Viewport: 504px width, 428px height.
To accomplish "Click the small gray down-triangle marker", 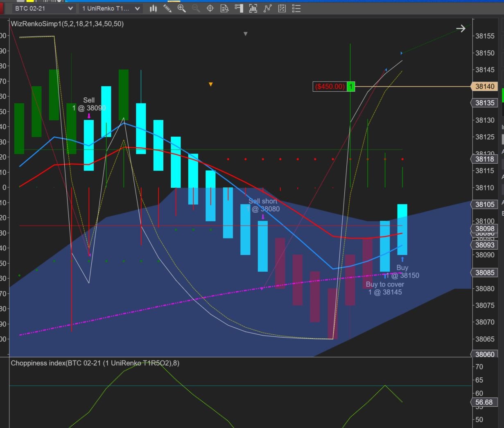I will pos(246,34).
